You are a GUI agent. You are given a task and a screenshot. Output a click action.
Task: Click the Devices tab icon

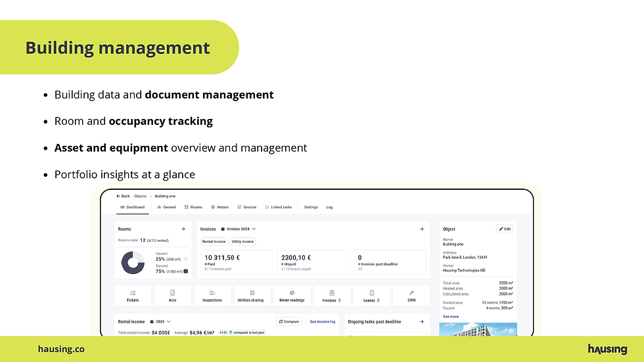coord(239,207)
